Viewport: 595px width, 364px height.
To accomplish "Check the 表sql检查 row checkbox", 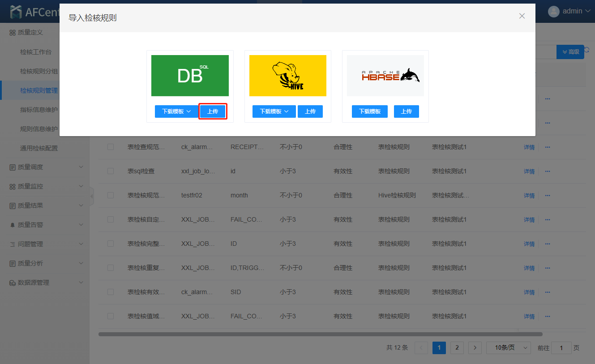I will [111, 171].
